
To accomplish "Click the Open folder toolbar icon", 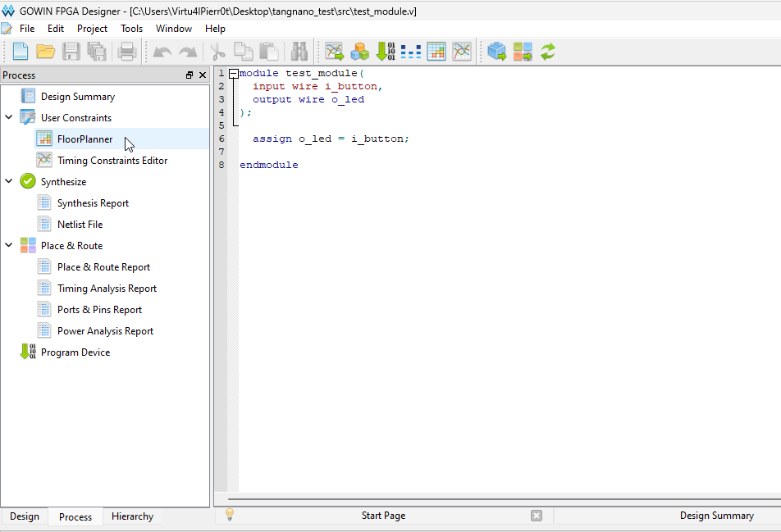I will pos(45,52).
